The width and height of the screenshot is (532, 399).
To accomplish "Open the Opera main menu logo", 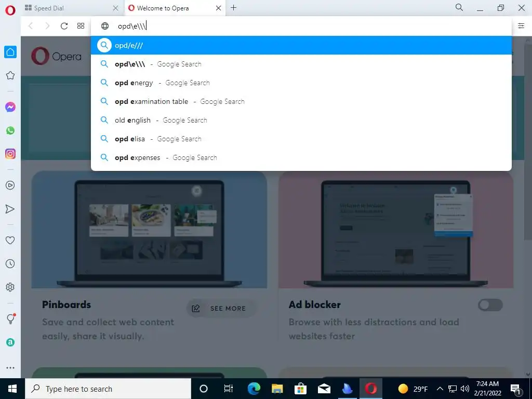I will point(10,10).
